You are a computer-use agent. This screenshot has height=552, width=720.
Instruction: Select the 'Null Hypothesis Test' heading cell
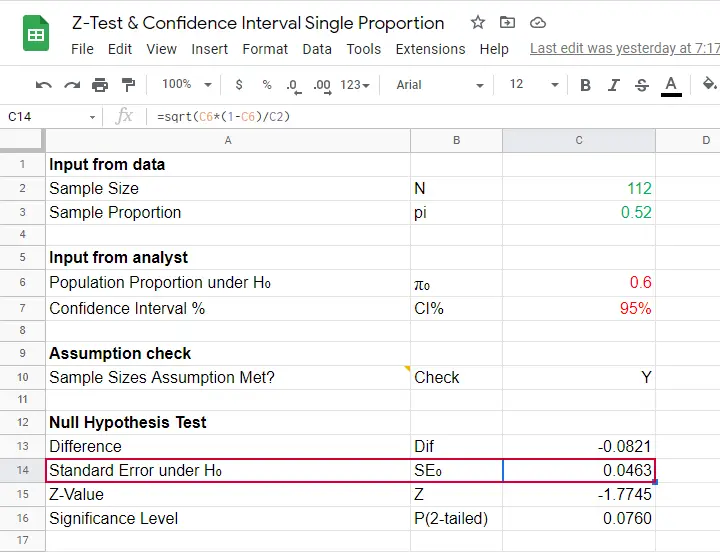click(228, 422)
